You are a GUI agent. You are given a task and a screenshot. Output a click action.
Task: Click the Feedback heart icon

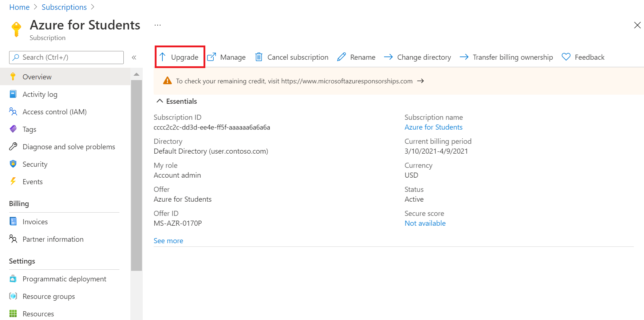pos(566,57)
